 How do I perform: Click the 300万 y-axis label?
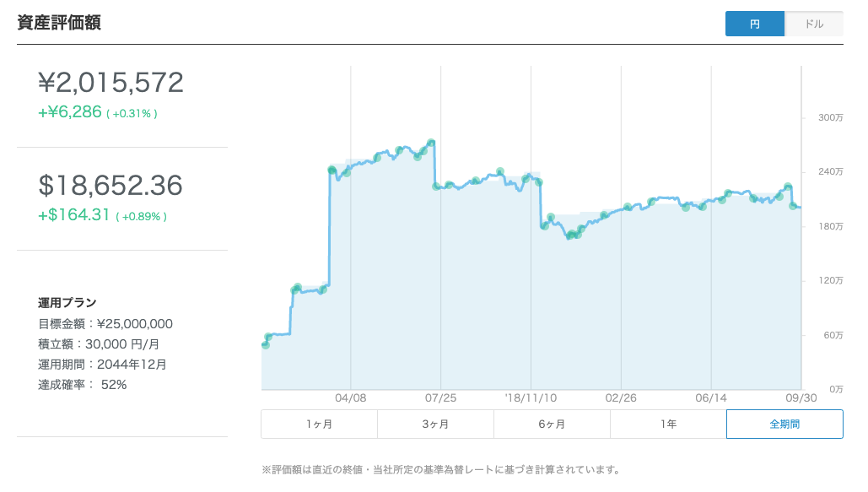830,117
